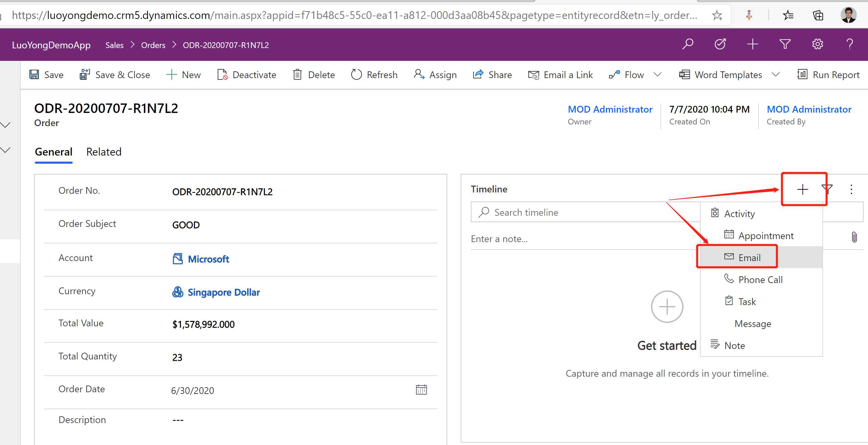Screen dimensions: 868x445
Task: Click the Add activity plus button
Action: (x=802, y=189)
